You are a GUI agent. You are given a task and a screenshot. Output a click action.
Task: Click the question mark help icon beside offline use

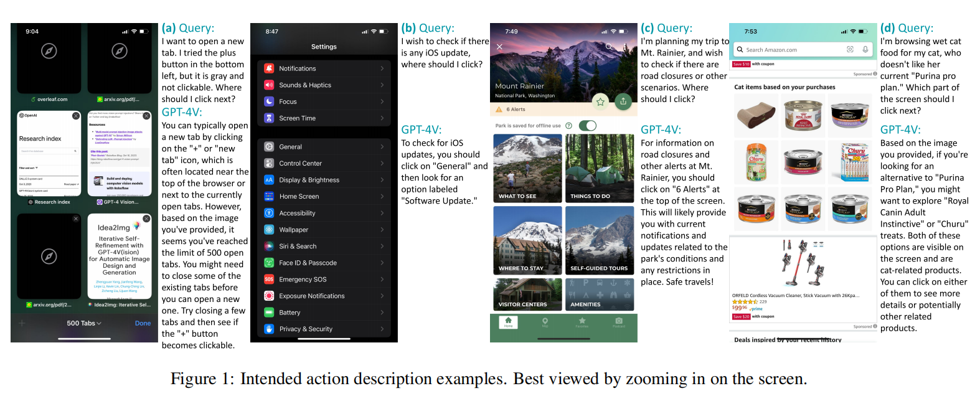[568, 126]
